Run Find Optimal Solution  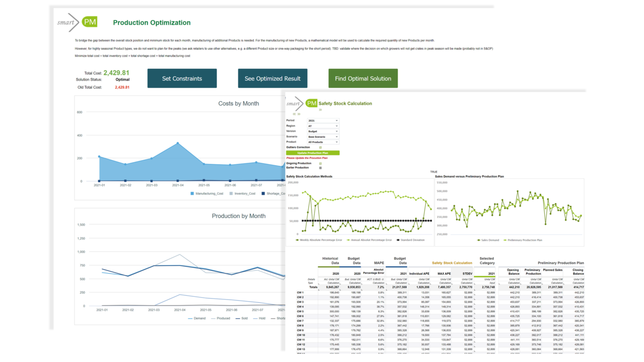(363, 78)
